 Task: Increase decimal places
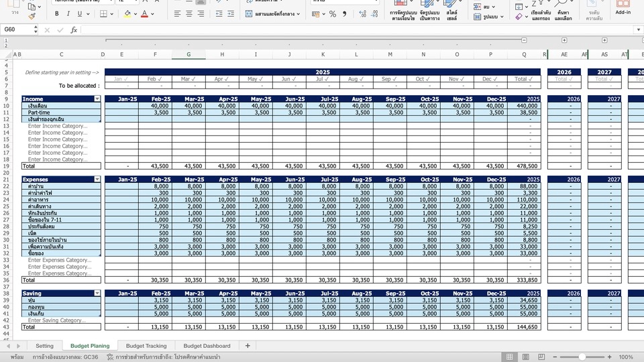point(362,13)
